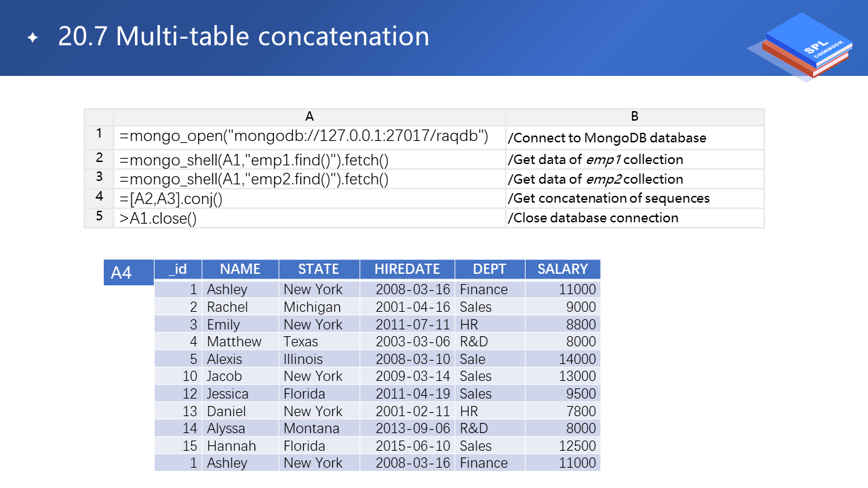Select row number 1 header

99,134
